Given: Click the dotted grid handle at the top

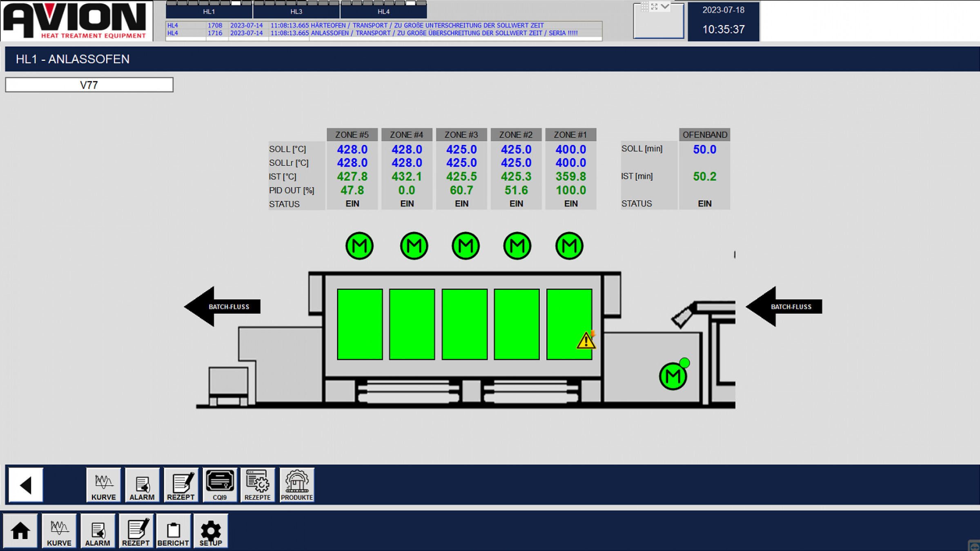Looking at the screenshot, I should click(644, 6).
